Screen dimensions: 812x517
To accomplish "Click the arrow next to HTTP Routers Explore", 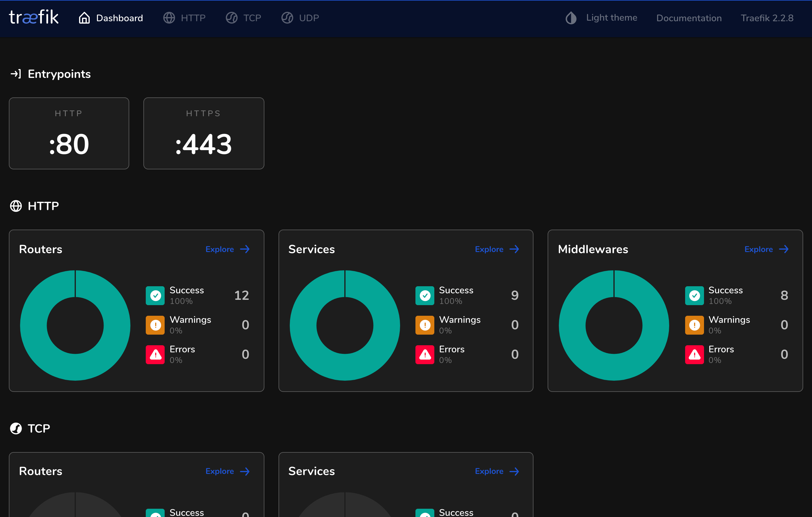I will tap(245, 249).
